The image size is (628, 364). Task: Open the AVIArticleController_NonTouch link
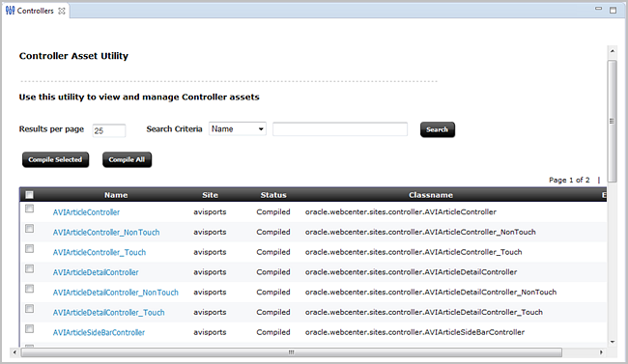106,233
